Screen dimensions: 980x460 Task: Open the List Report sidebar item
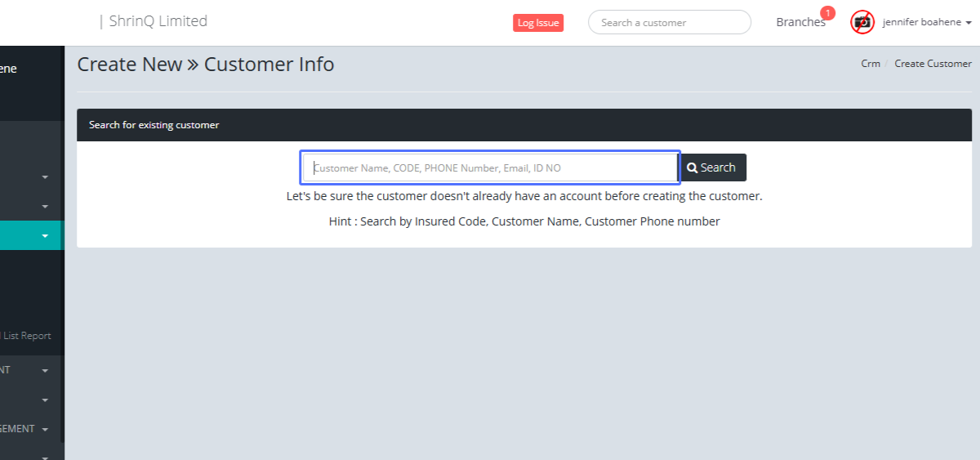click(x=26, y=336)
